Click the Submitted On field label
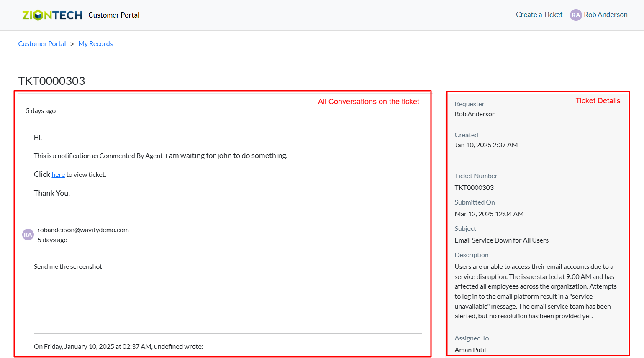The image size is (644, 358). point(475,202)
